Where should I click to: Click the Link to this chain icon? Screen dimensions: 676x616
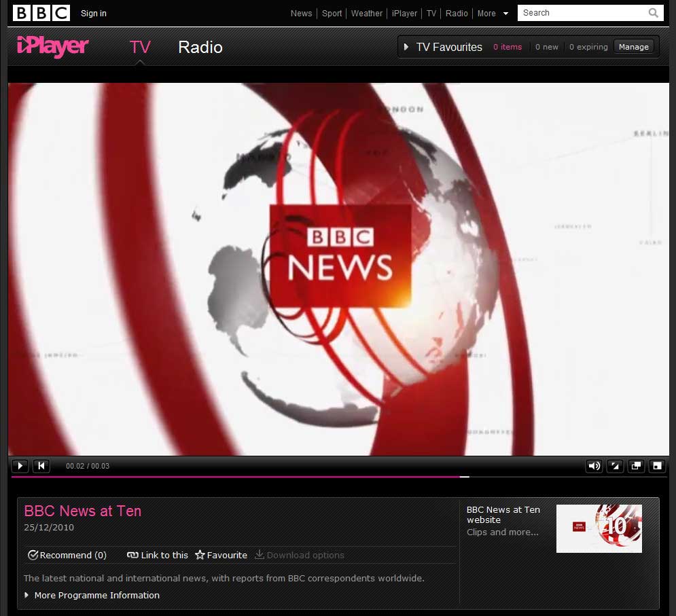(132, 555)
